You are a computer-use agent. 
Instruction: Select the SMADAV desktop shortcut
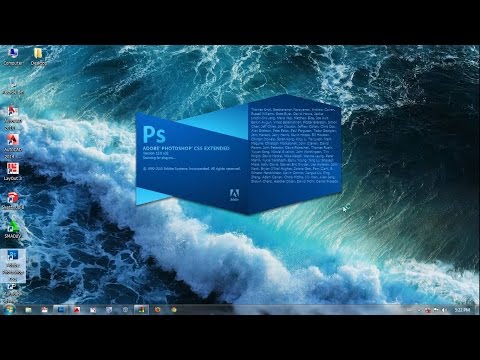coord(13,229)
